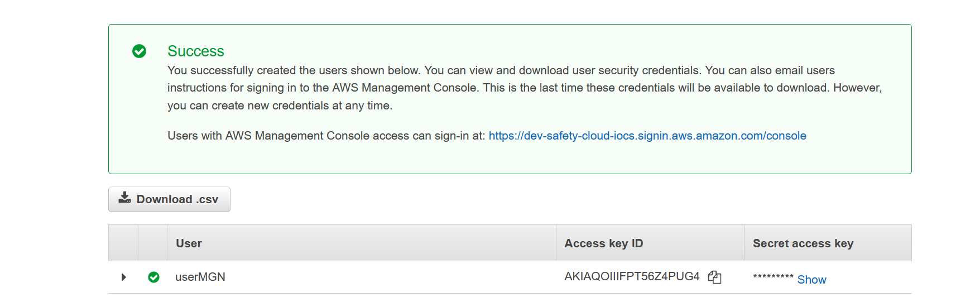Image resolution: width=980 pixels, height=297 pixels.
Task: Click the AKIAQOIIIFPT56Z4PUG4 access key value
Action: [632, 276]
